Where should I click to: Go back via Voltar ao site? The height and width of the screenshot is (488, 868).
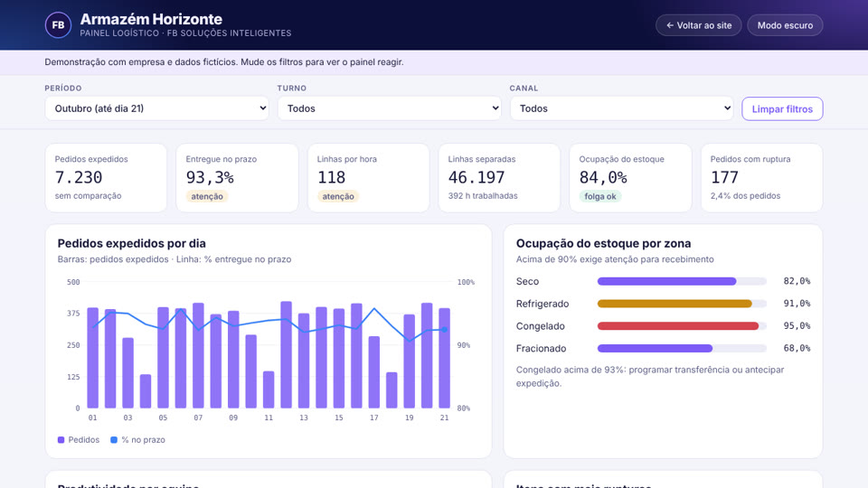tap(699, 25)
